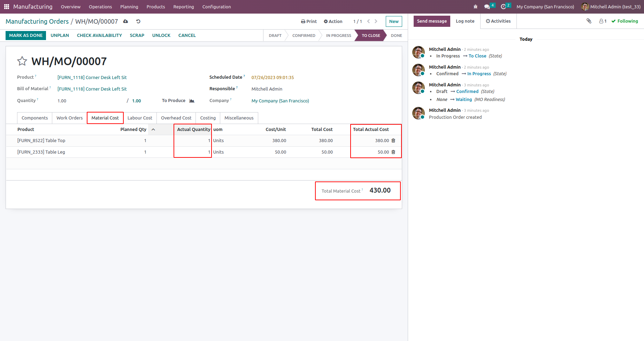Open the Print dropdown
The height and width of the screenshot is (341, 644).
309,22
